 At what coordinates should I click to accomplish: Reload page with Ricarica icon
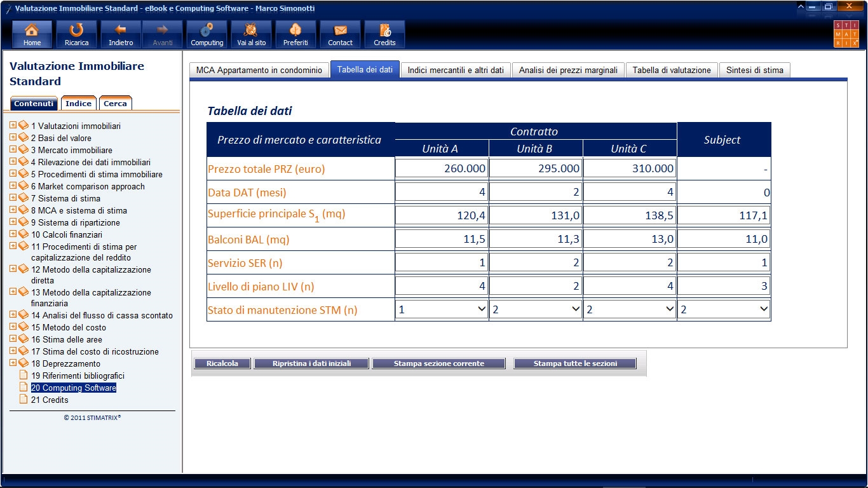coord(76,34)
